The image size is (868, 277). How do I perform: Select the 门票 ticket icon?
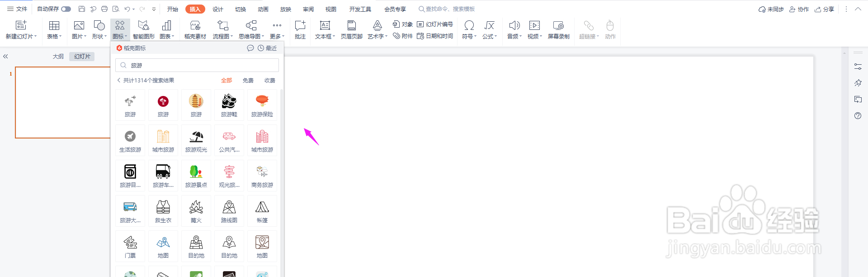[130, 246]
